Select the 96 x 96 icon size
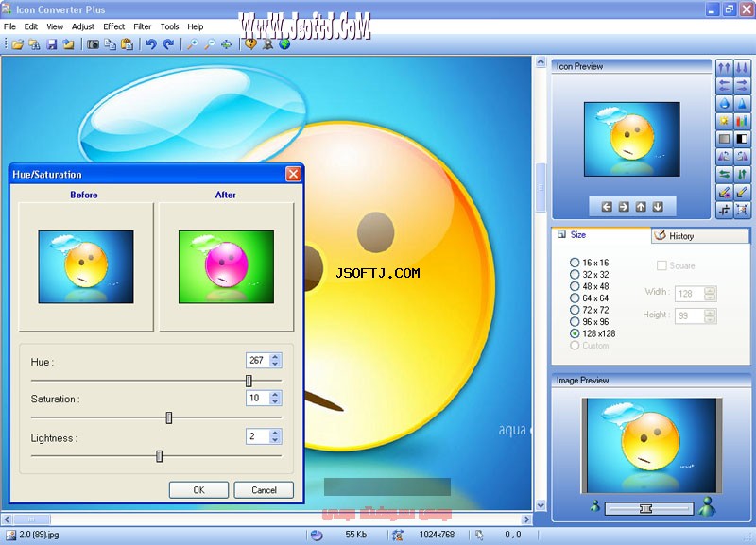 point(589,321)
